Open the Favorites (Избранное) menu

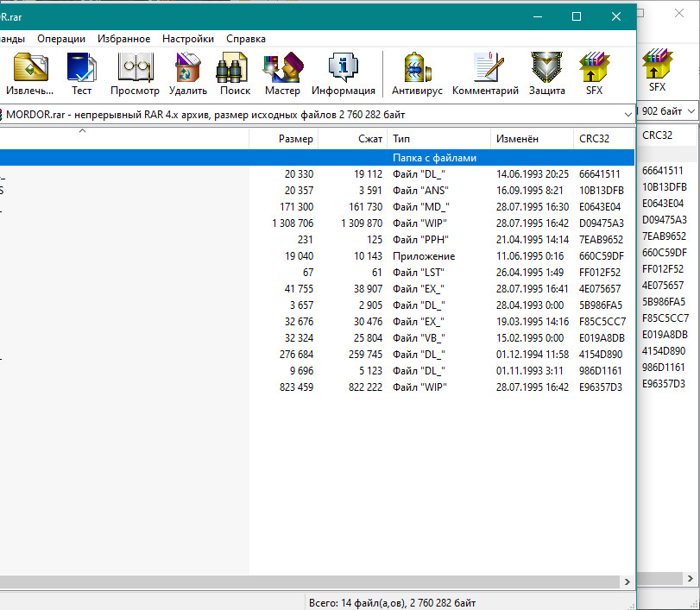(124, 39)
